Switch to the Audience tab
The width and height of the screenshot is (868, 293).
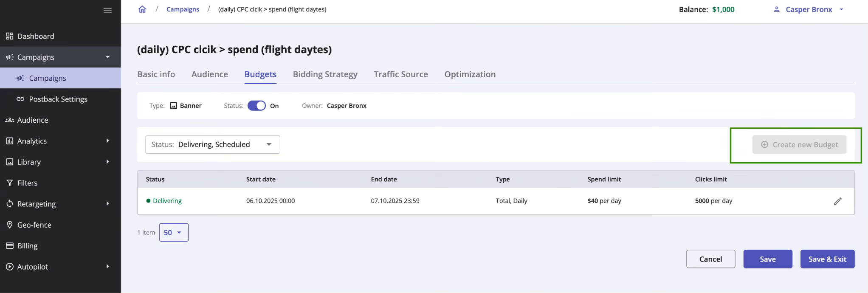tap(210, 74)
